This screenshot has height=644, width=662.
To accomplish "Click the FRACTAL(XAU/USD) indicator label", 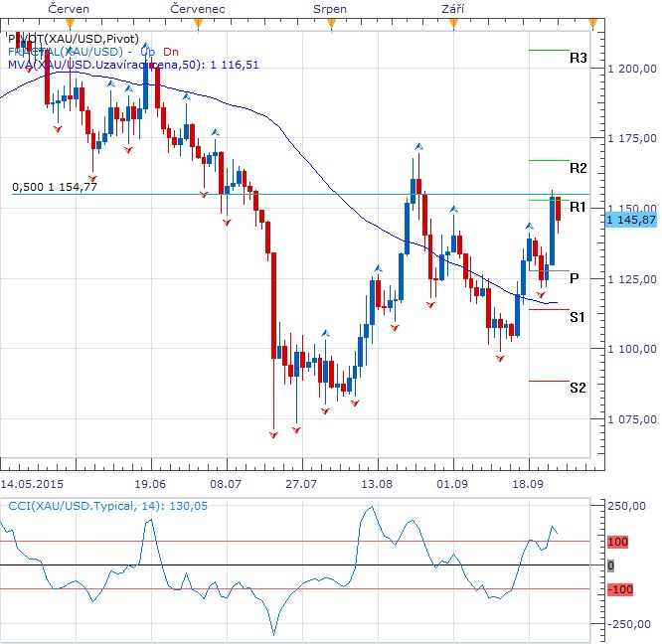I will pos(70,51).
